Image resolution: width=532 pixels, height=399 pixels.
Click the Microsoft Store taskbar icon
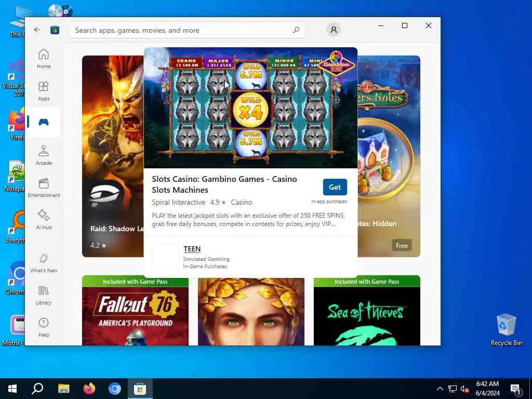pos(140,389)
